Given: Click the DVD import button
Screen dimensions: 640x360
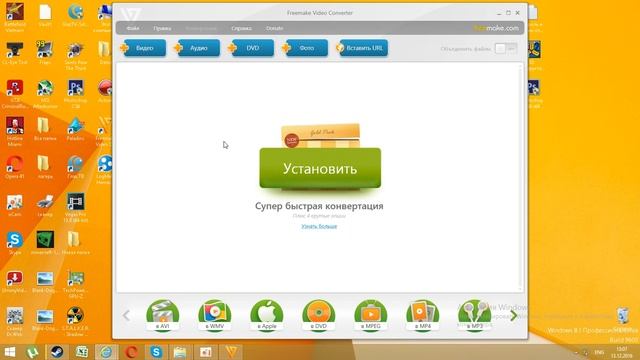Looking at the screenshot, I should pyautogui.click(x=251, y=48).
